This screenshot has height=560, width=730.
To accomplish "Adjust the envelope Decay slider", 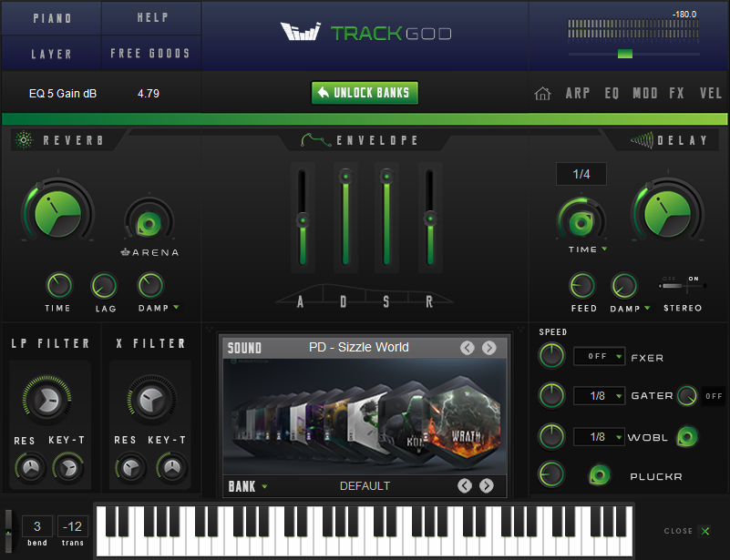I will pos(345,177).
